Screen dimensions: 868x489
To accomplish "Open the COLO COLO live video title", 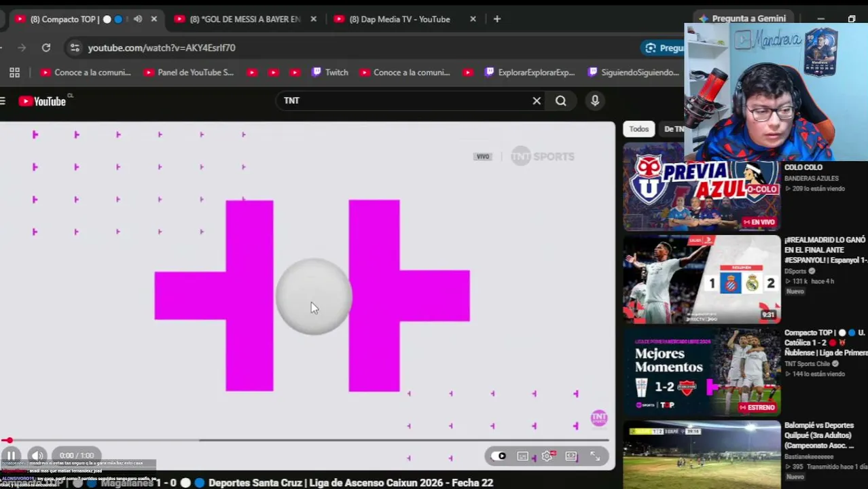I will (x=803, y=168).
